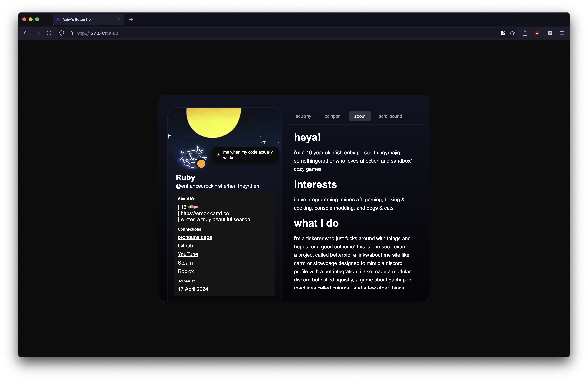588x381 pixels.
Task: Select the active about tab
Action: (360, 116)
